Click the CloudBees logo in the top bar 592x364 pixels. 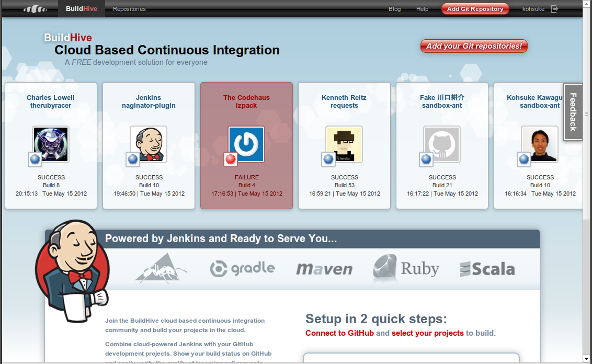(35, 9)
